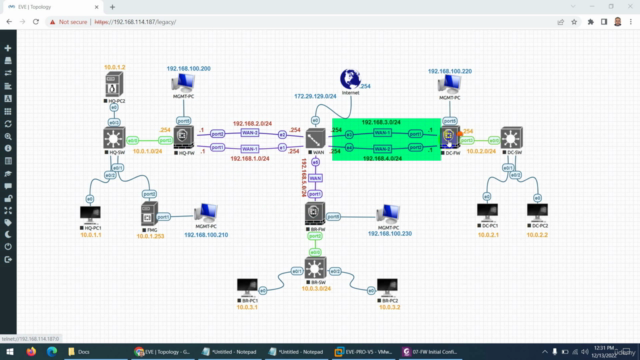Screen dimensions: 640x360
Task: Click the tag sidebar icon
Action: (8, 223)
